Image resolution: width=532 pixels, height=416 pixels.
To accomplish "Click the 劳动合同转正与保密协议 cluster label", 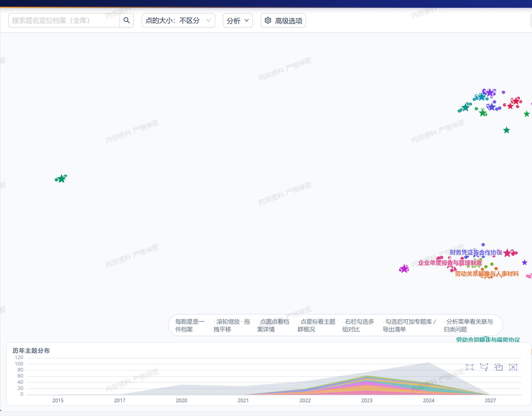I will pyautogui.click(x=488, y=340).
